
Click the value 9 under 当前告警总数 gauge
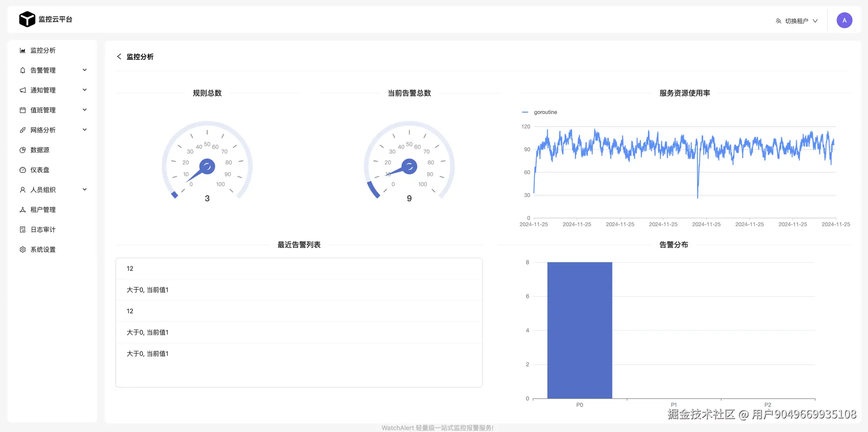tap(409, 198)
